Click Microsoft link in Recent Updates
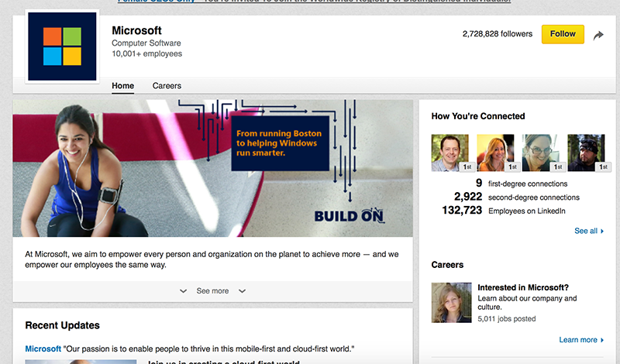 43,349
